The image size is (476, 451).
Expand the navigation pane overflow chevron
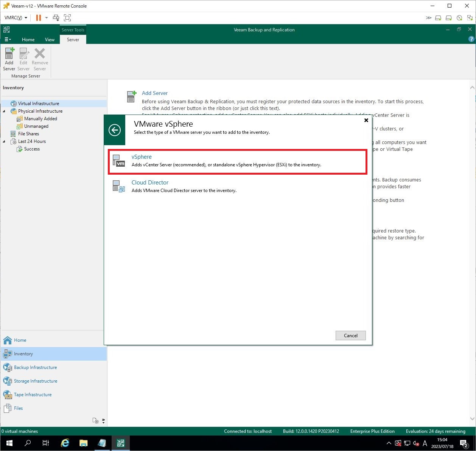pos(103,421)
